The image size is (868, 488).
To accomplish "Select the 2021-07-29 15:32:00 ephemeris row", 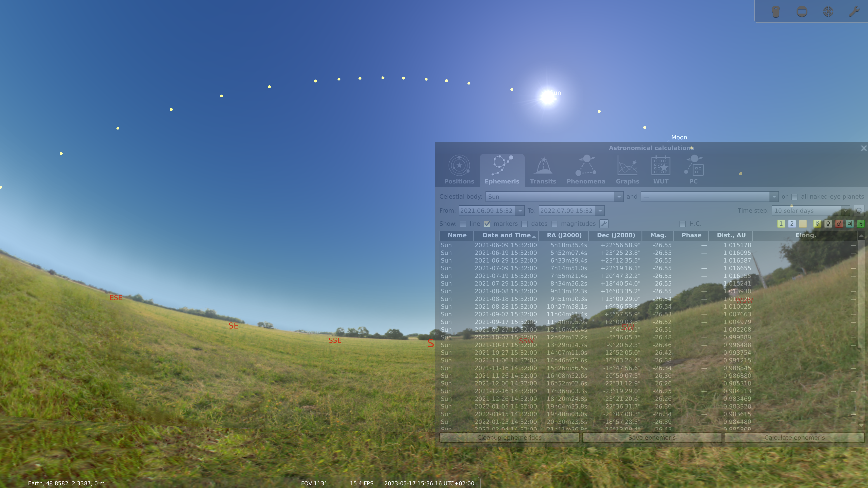I will pos(648,284).
